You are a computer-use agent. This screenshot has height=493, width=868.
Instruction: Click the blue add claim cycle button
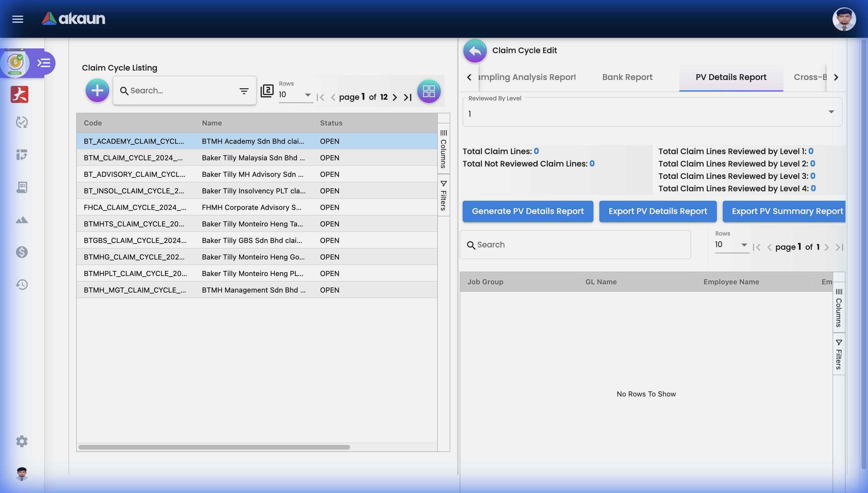(x=97, y=91)
